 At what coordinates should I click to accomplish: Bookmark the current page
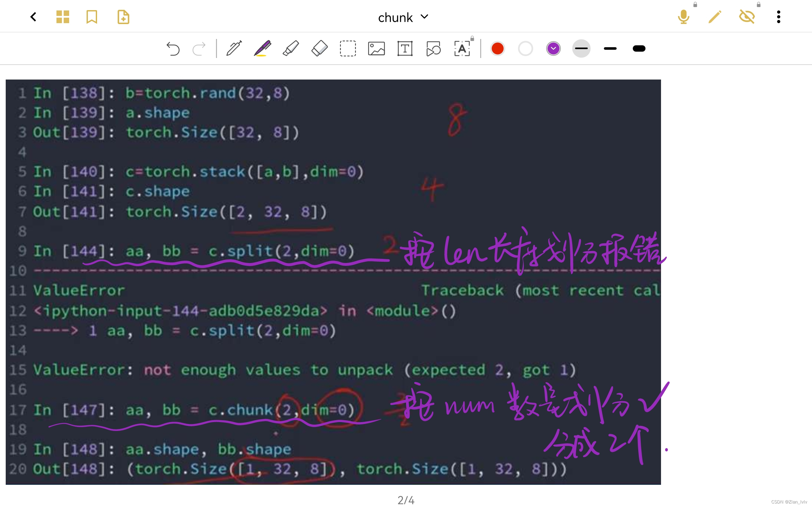(92, 17)
